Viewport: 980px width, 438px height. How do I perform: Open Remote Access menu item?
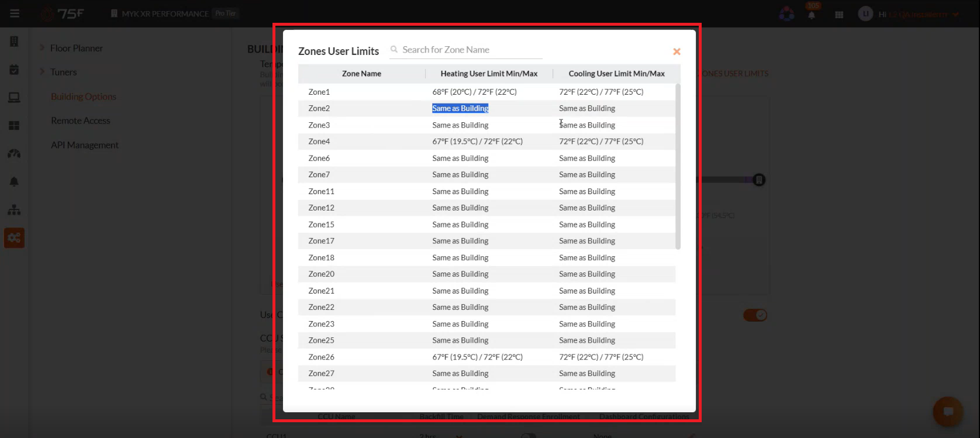(x=81, y=120)
